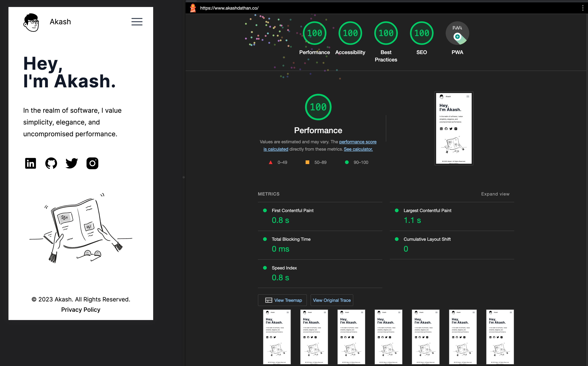Jump to Best Practices score gauge
This screenshot has width=588, height=366.
click(386, 33)
